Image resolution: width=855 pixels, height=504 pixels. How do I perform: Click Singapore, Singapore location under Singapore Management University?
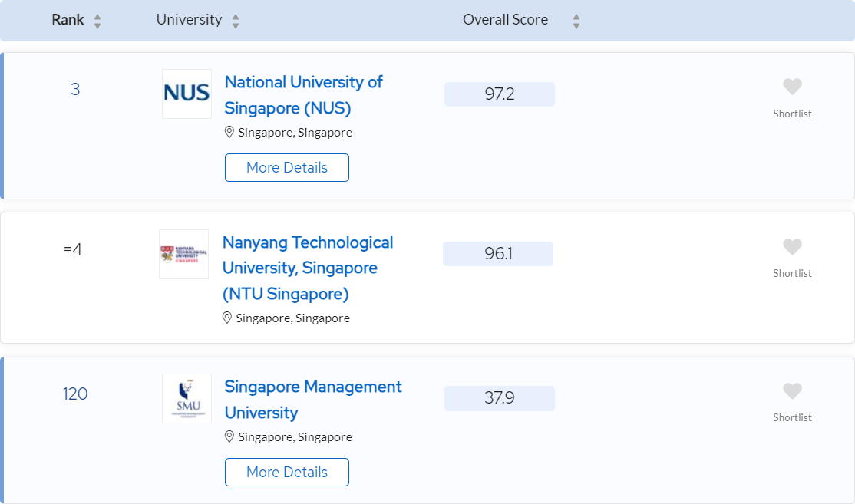pyautogui.click(x=295, y=437)
